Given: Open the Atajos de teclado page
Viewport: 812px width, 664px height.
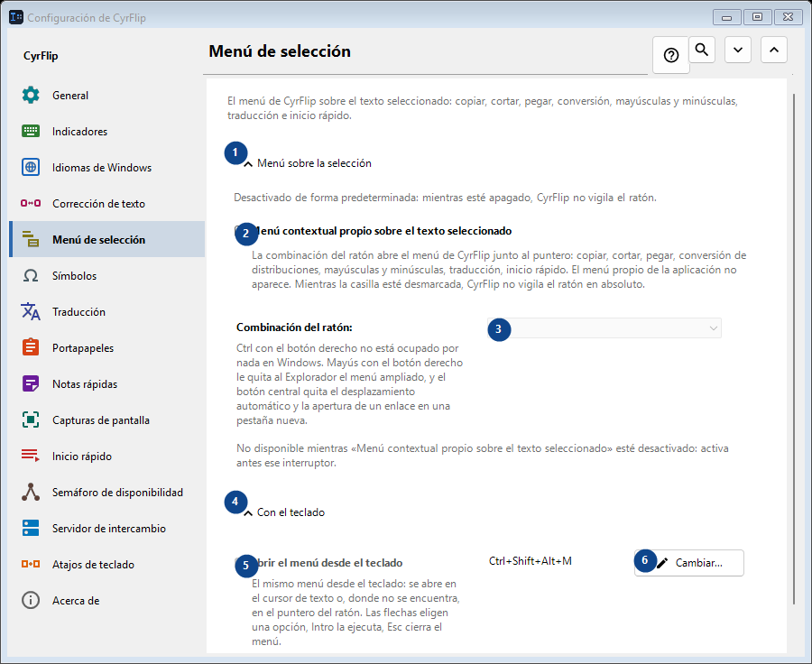Looking at the screenshot, I should [x=107, y=565].
